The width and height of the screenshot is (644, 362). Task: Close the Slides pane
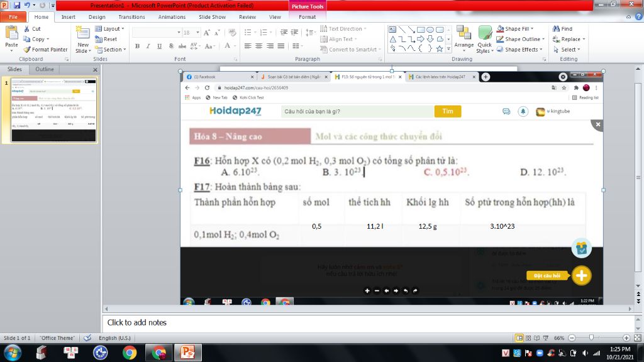(x=95, y=70)
